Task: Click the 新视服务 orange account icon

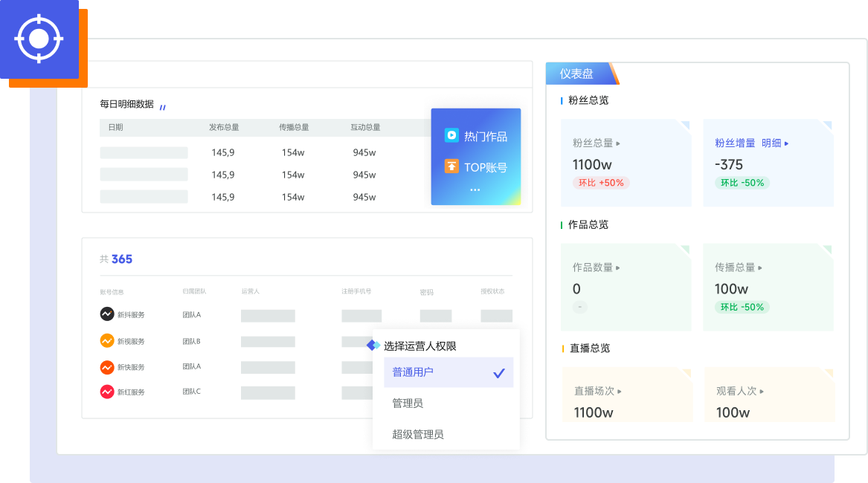Action: [107, 341]
